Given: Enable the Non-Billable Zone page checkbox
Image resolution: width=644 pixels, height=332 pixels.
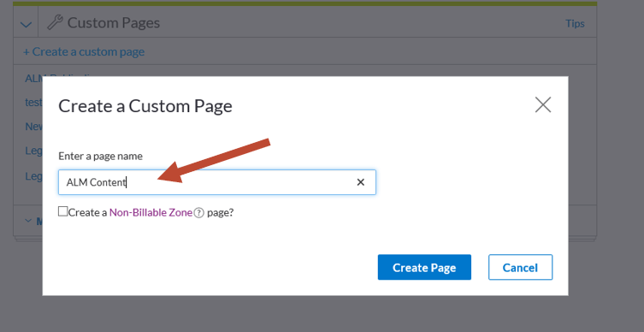Looking at the screenshot, I should [x=62, y=211].
